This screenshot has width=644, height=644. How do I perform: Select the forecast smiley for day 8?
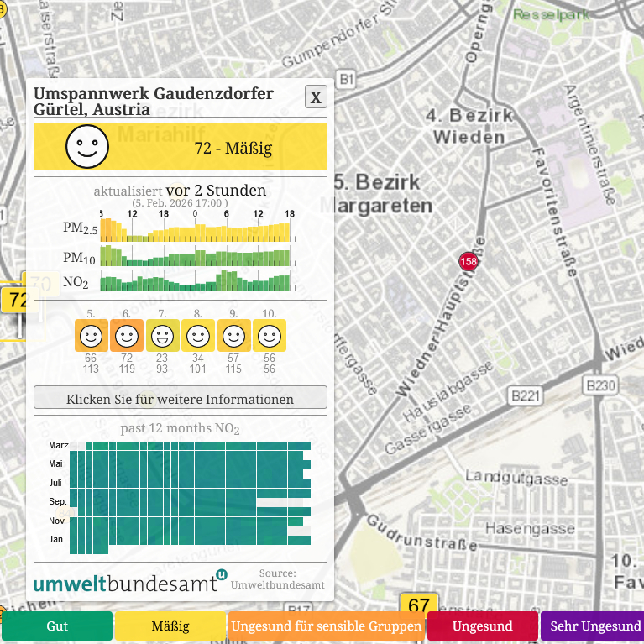click(197, 336)
